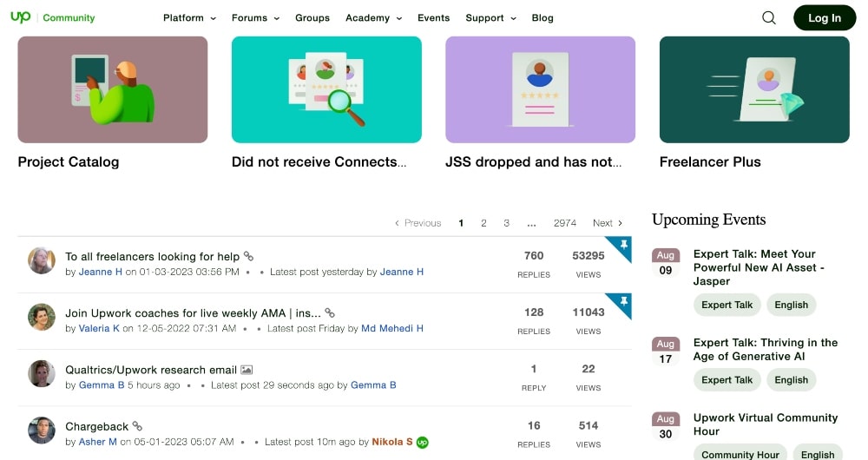
Task: Go to pagination page 2
Action: (x=483, y=222)
